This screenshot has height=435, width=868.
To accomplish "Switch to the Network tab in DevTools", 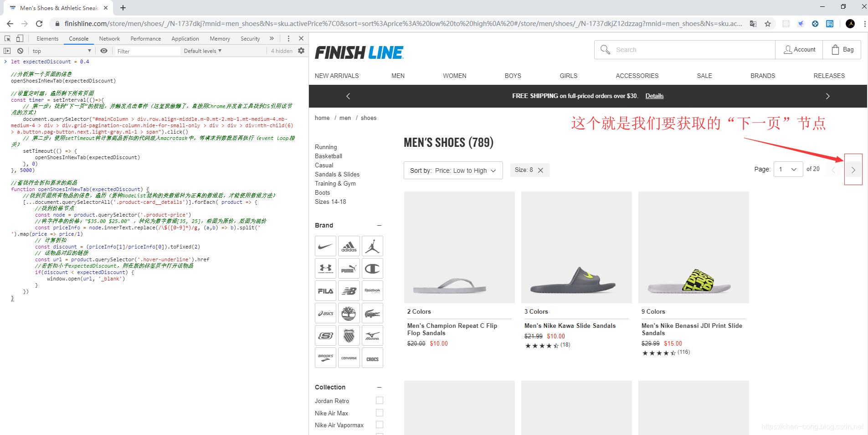I will (109, 39).
